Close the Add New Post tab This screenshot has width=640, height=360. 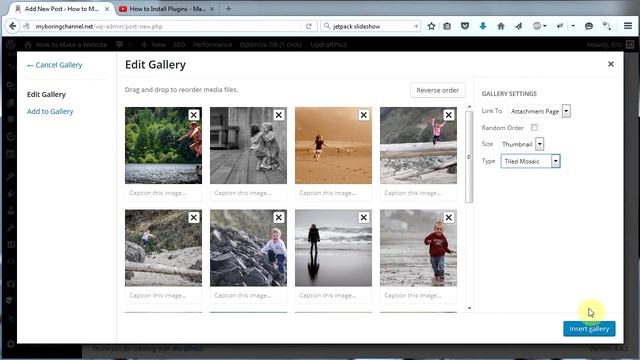point(107,9)
